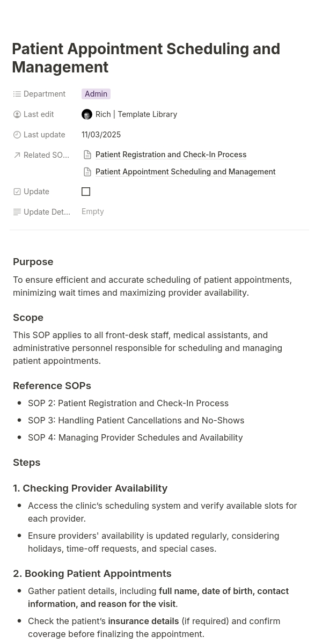Click the page title heading

click(x=146, y=57)
